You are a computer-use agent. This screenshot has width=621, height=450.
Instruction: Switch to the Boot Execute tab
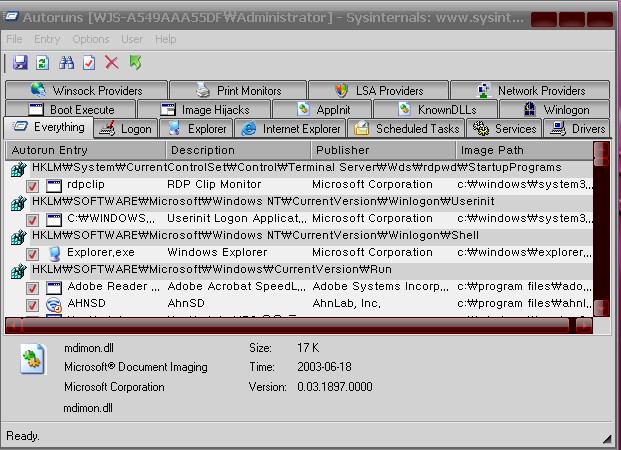tap(70, 109)
